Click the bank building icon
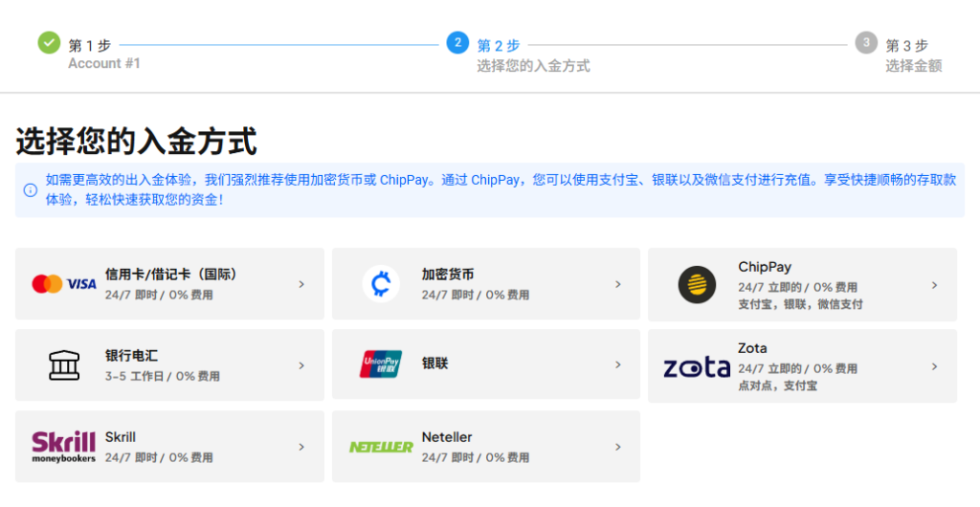 64,365
